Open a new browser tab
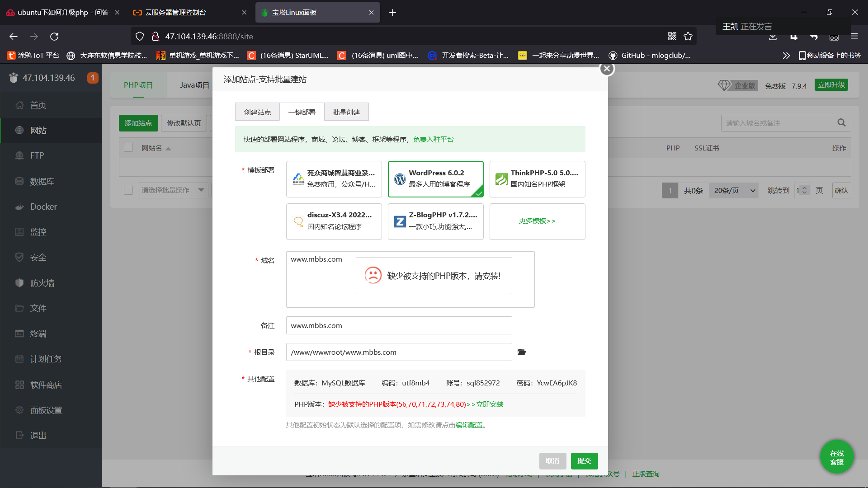The image size is (868, 488). 392,13
